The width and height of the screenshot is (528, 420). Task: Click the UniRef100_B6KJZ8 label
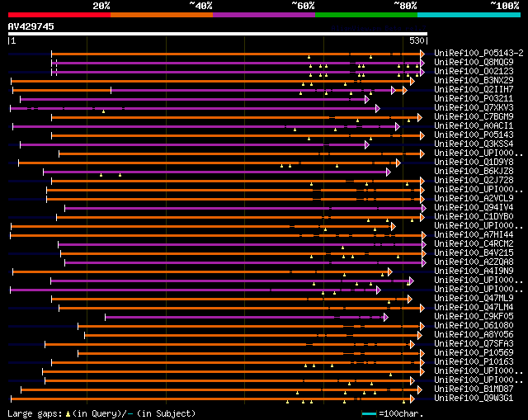point(474,172)
